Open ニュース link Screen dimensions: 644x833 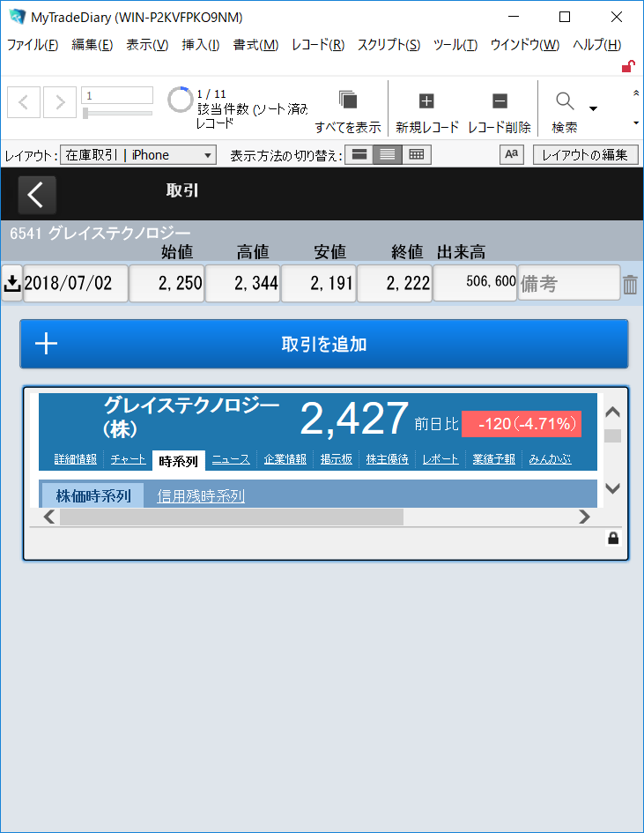(x=231, y=459)
